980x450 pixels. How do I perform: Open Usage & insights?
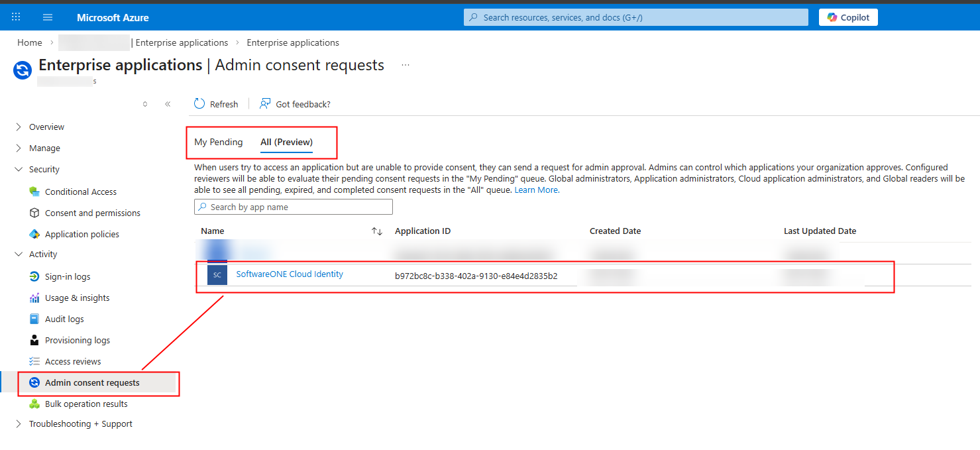tap(77, 298)
